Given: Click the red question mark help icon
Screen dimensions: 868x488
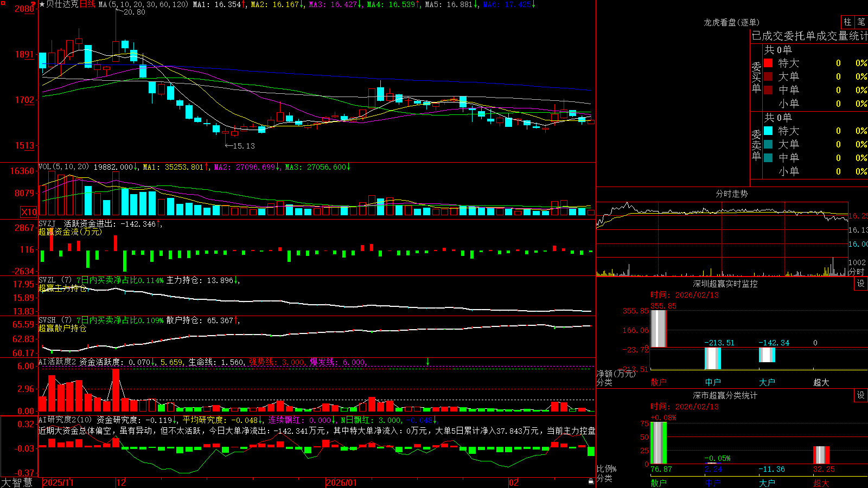Looking at the screenshot, I should (33, 4).
